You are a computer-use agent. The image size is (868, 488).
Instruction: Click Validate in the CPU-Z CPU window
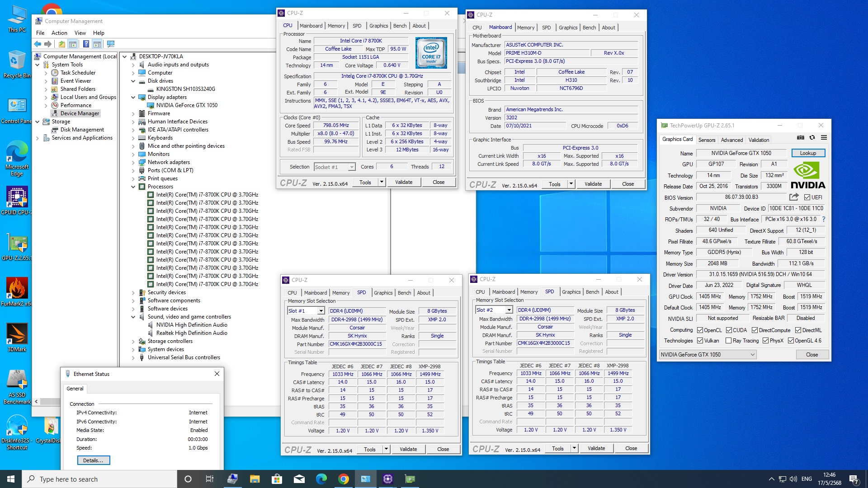[404, 182]
